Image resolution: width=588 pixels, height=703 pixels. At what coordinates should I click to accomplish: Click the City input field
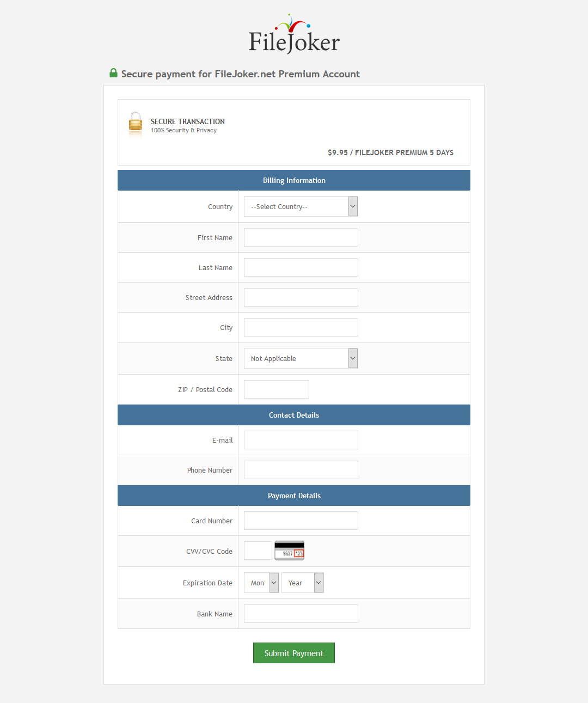(x=301, y=327)
